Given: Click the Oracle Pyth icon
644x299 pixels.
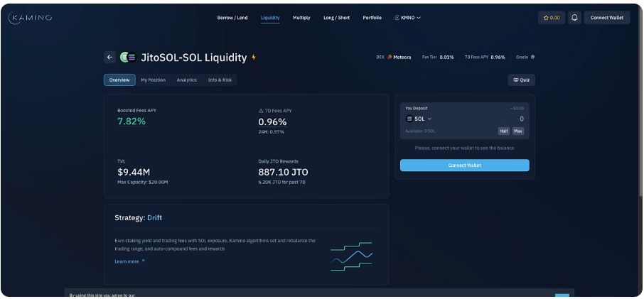Looking at the screenshot, I should pos(532,58).
